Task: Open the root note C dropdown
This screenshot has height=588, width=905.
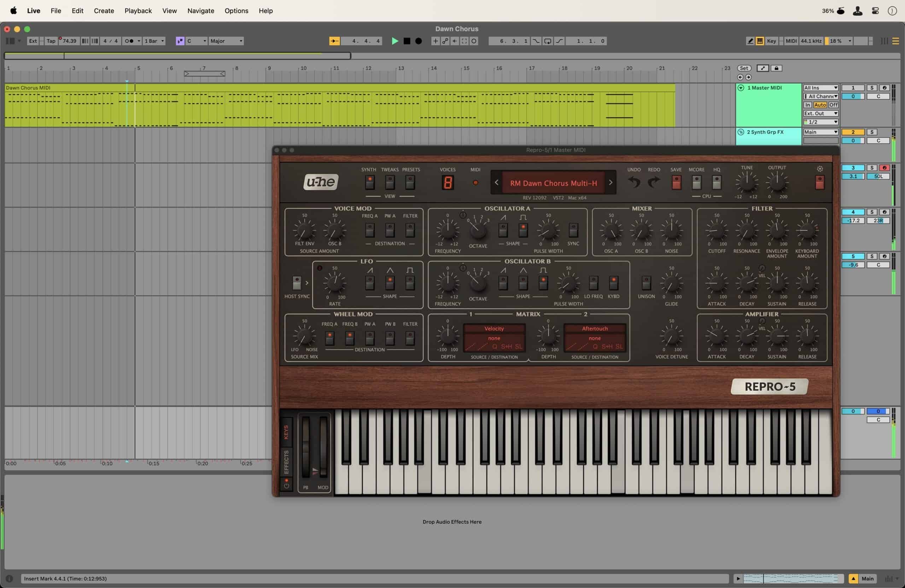Action: point(196,41)
